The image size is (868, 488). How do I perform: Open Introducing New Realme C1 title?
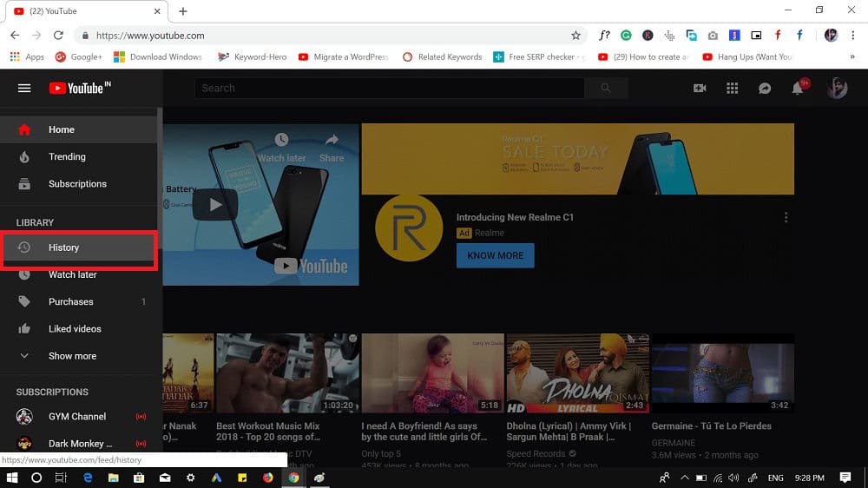tap(515, 217)
